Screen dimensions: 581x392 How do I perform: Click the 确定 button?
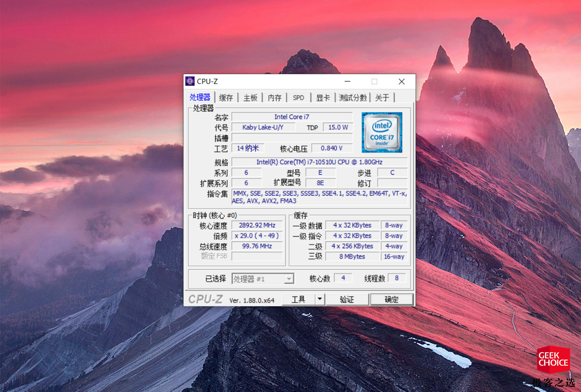(392, 299)
